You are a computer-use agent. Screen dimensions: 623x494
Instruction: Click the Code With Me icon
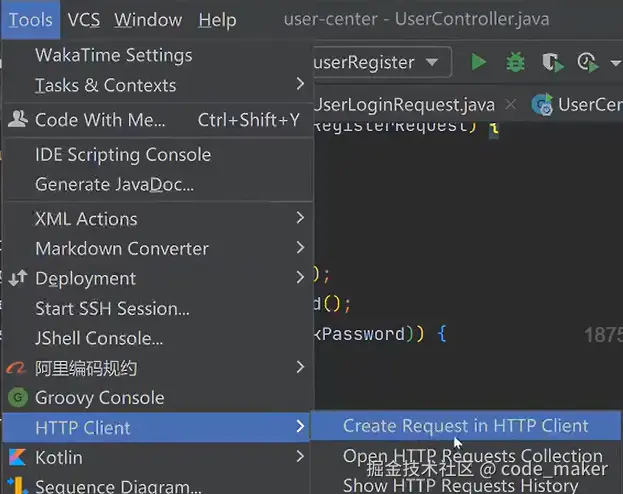pos(17,120)
